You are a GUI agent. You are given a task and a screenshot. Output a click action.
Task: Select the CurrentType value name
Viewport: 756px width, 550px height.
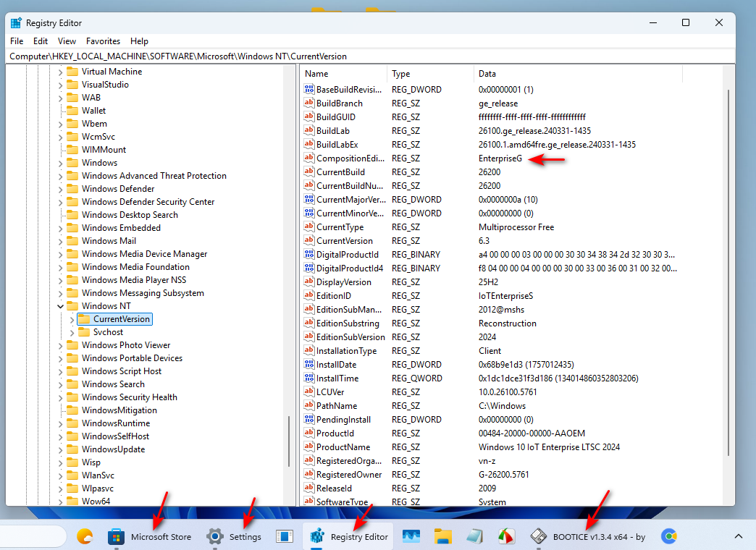coord(340,227)
